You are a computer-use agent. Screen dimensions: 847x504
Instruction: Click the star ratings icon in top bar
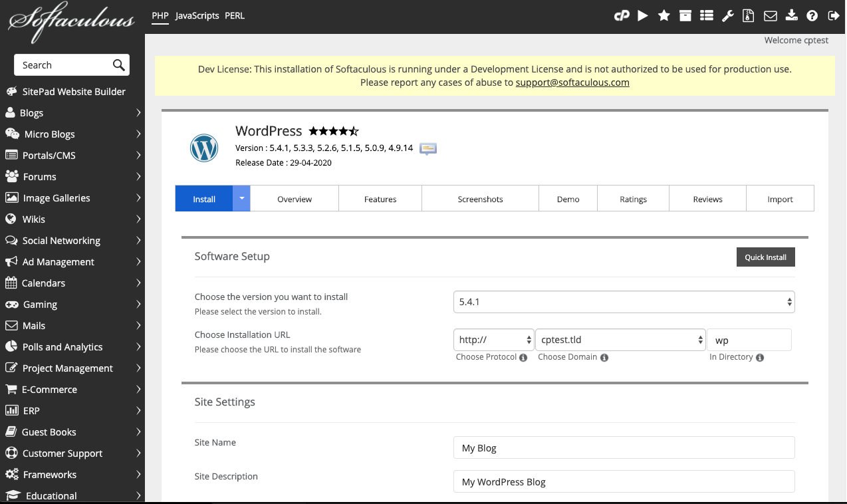pos(664,16)
